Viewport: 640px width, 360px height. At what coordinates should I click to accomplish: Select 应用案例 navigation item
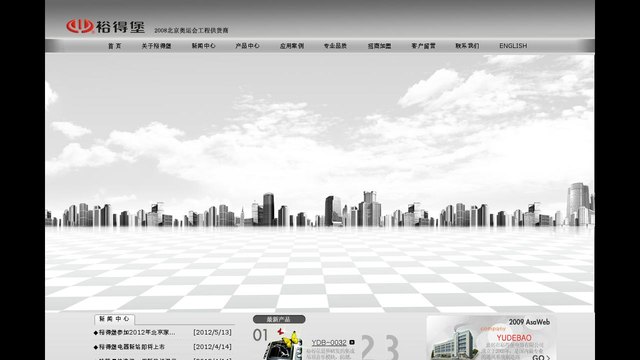[292, 46]
